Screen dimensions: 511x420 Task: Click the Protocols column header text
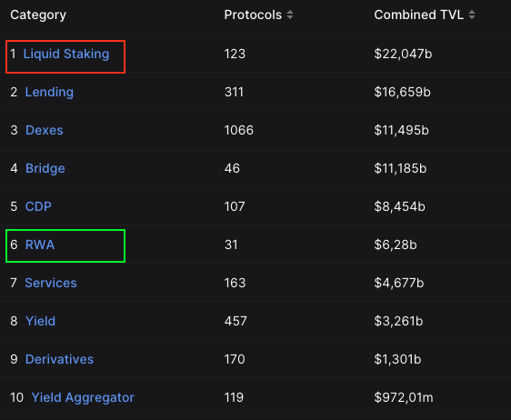click(x=253, y=15)
